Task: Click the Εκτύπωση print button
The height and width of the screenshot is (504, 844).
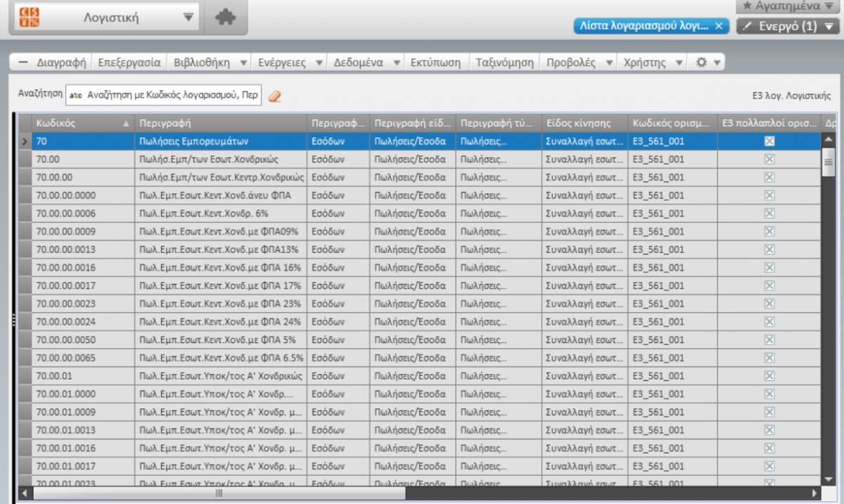Action: 436,63
